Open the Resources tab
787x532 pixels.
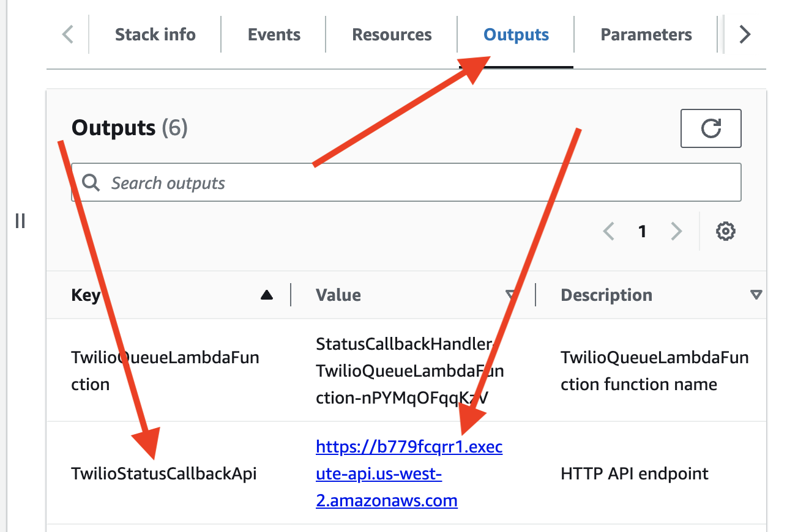392,35
